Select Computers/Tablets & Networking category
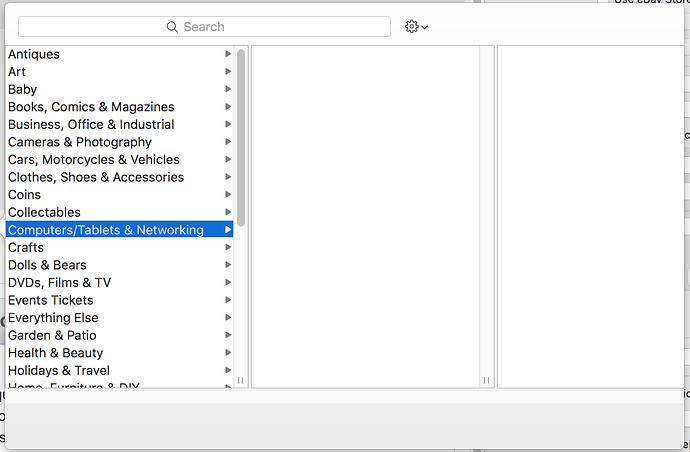The height and width of the screenshot is (452, 690). tap(119, 230)
